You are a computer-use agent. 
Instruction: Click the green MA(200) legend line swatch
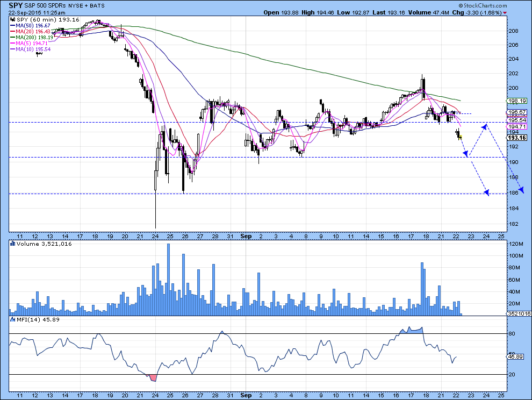click(13, 37)
